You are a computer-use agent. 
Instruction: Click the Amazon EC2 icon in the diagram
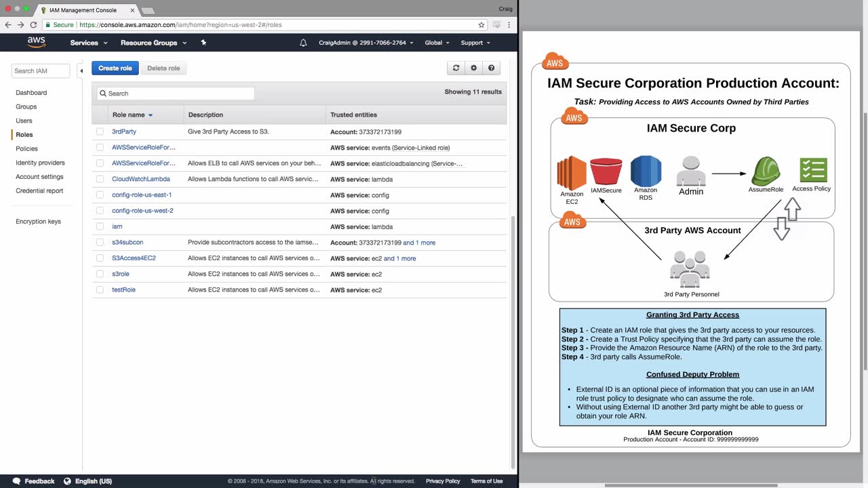(572, 173)
